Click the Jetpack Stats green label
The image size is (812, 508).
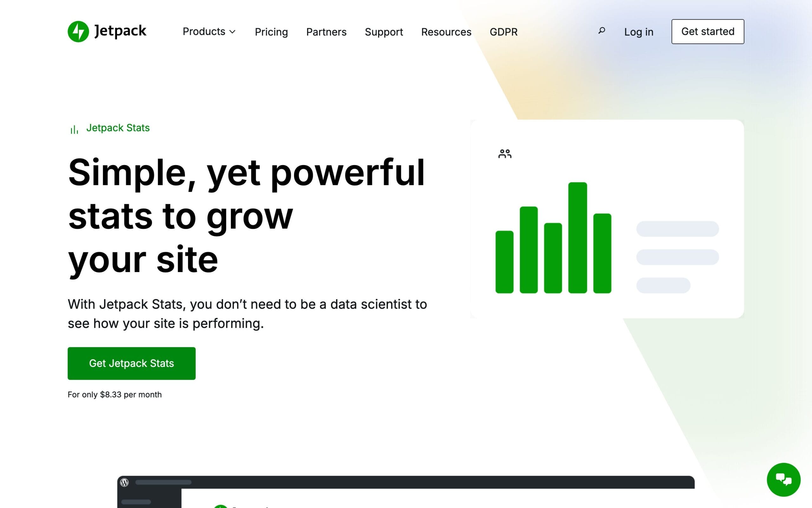tap(118, 128)
